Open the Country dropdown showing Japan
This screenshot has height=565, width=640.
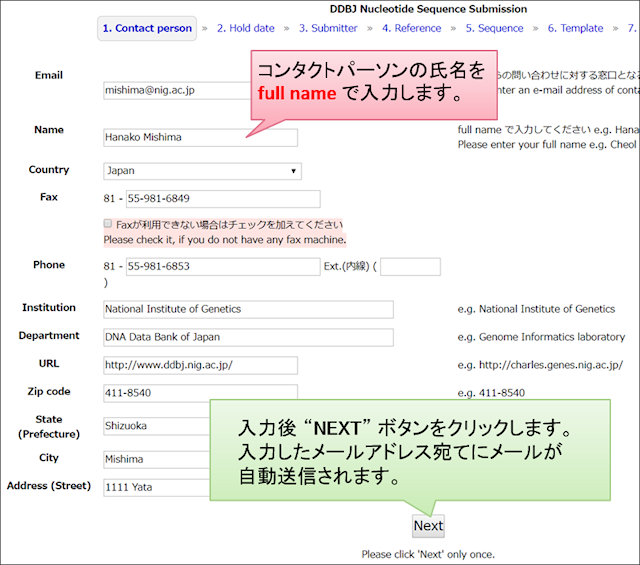202,171
